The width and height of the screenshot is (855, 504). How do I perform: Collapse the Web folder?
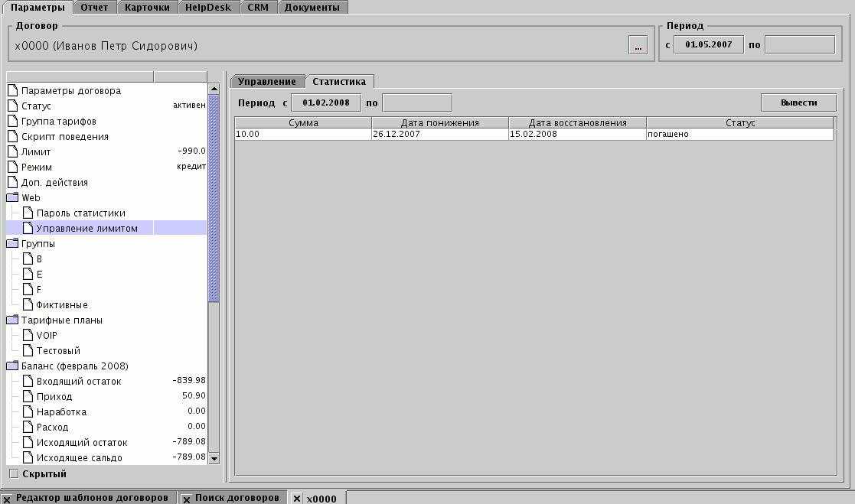coord(12,197)
